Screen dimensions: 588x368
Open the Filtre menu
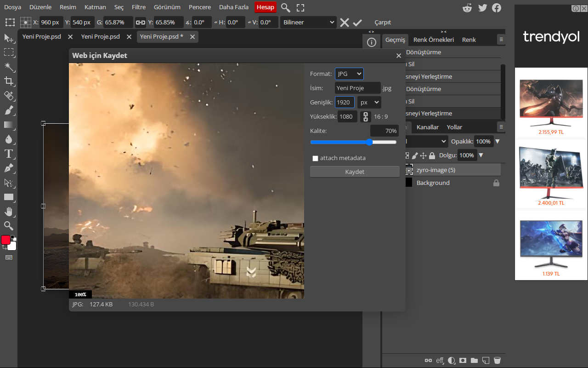tap(139, 7)
